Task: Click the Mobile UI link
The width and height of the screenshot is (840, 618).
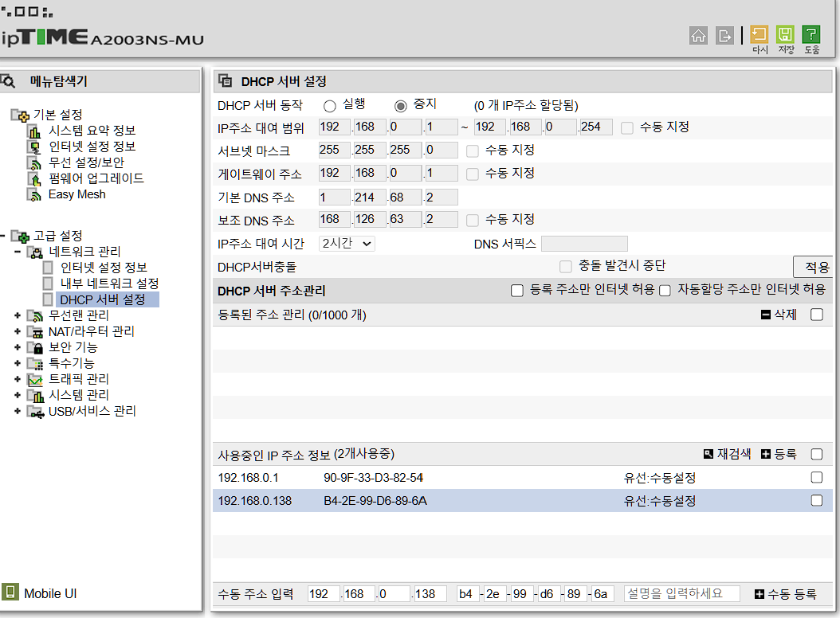Action: pos(50,593)
